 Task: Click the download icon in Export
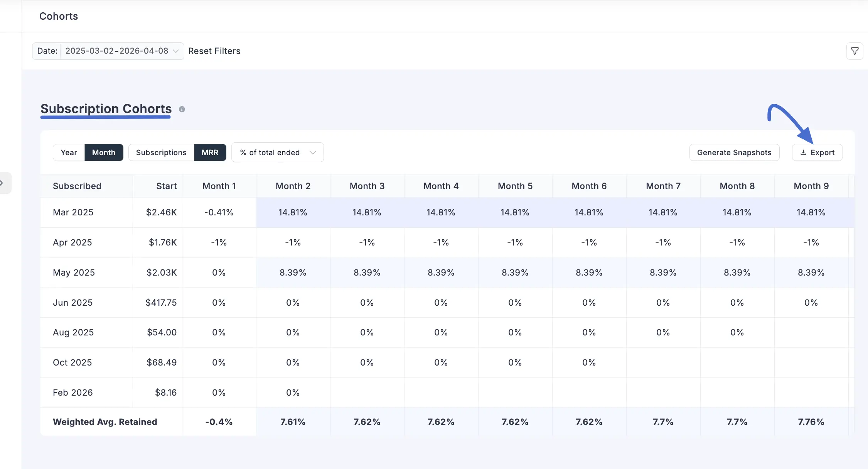coord(803,152)
